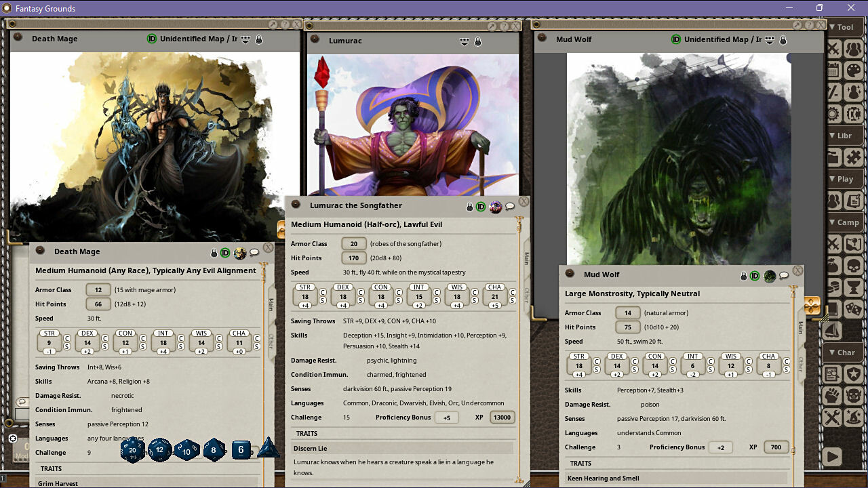
Task: Click the Death Mage token portrait icon
Action: point(239,253)
